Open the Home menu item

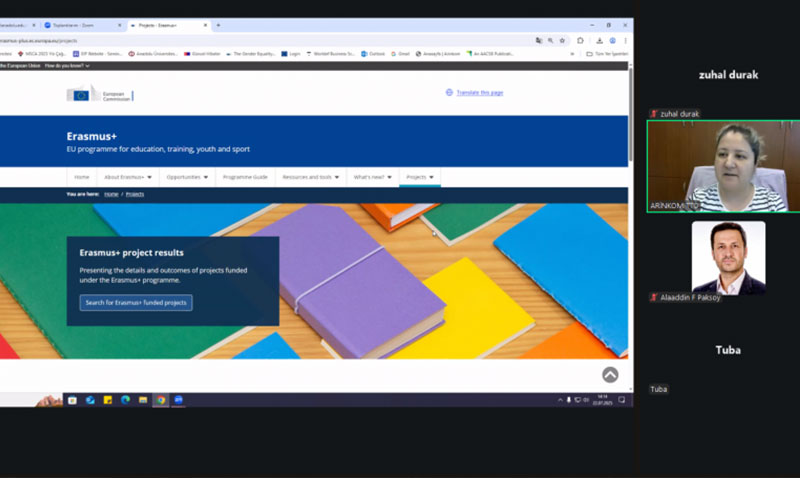(82, 177)
